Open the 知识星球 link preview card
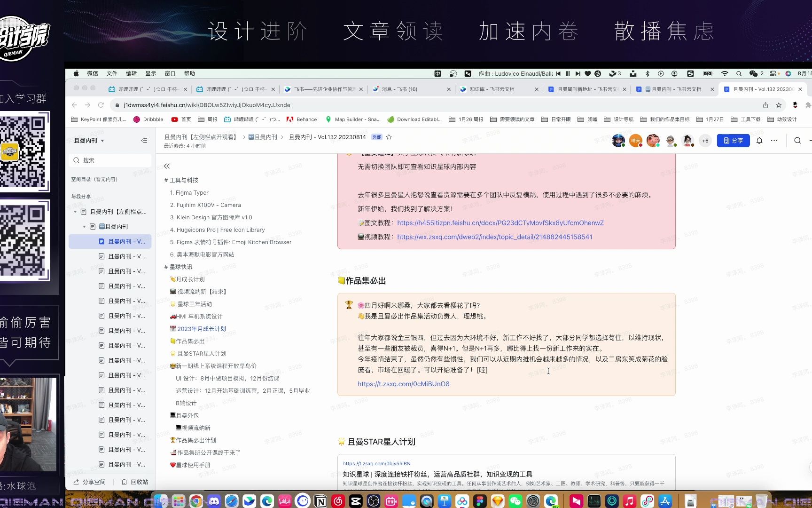 point(507,473)
